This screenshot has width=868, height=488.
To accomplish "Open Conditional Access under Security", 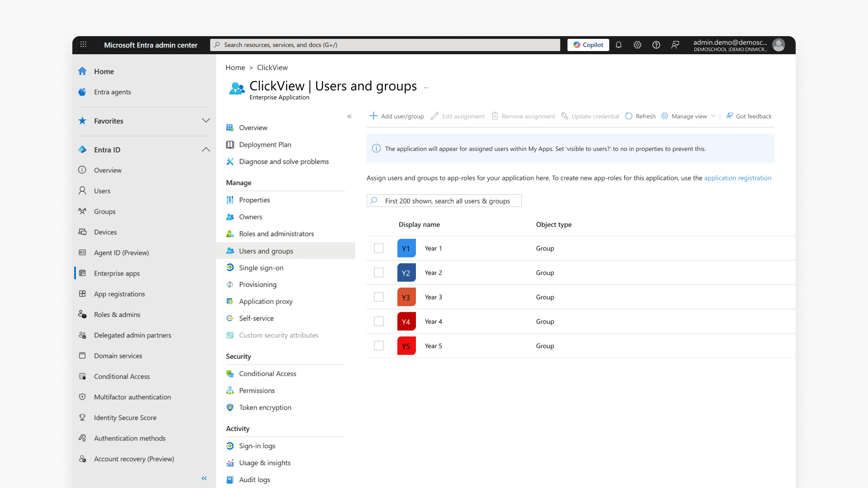I will coord(267,374).
